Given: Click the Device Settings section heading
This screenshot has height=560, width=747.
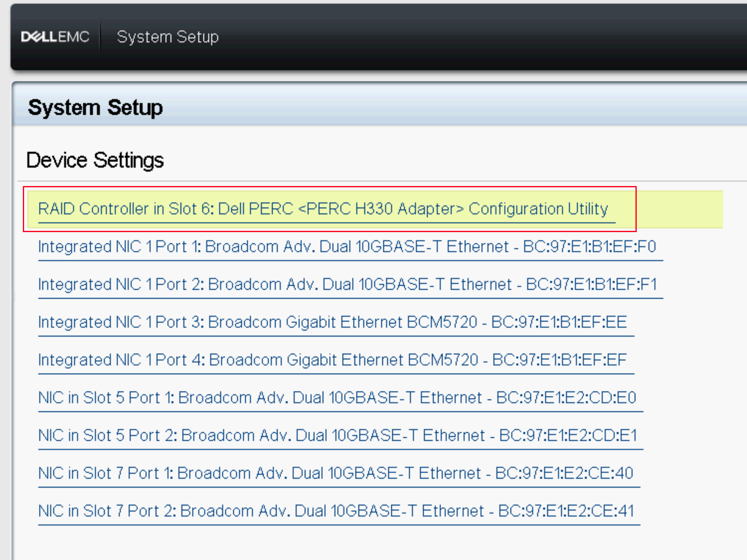Looking at the screenshot, I should click(95, 160).
